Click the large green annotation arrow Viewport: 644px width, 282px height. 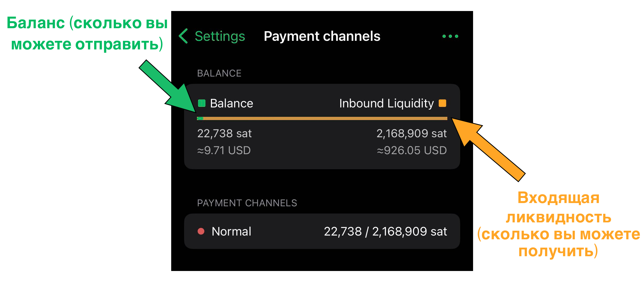click(166, 86)
